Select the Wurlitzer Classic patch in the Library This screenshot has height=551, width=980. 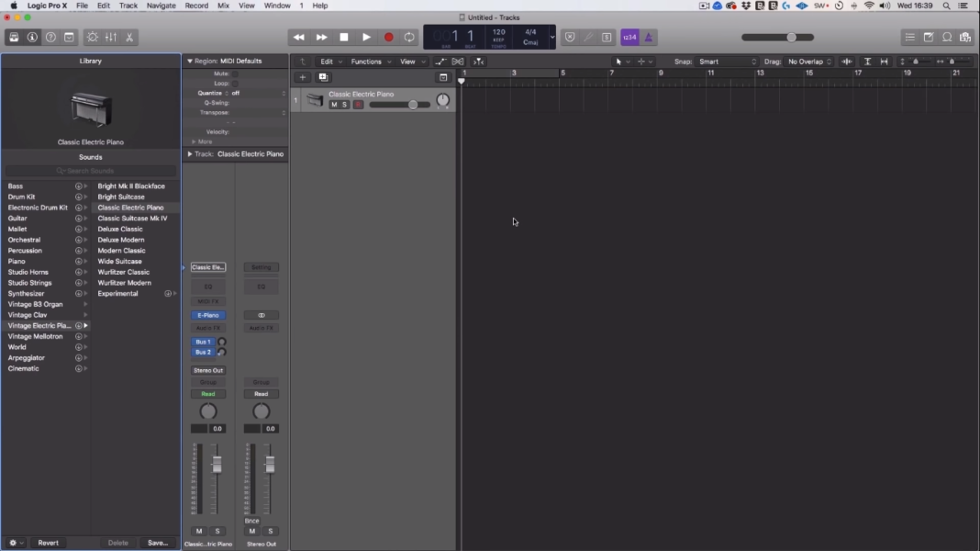tap(121, 272)
